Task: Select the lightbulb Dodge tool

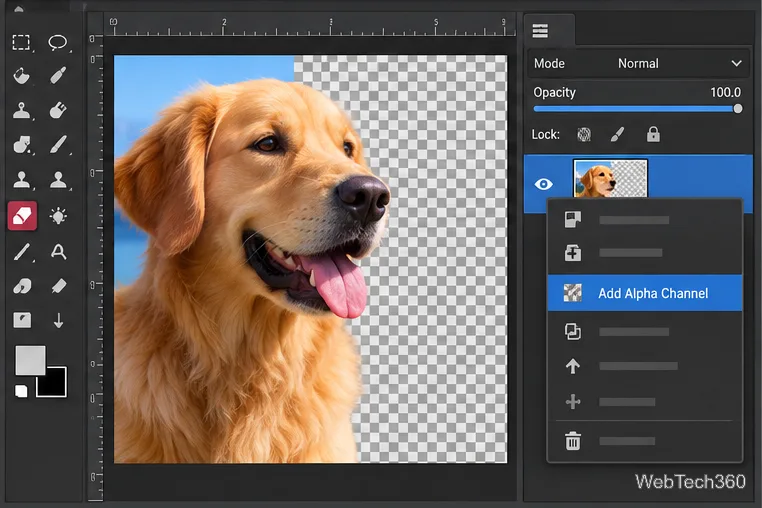Action: 58,215
